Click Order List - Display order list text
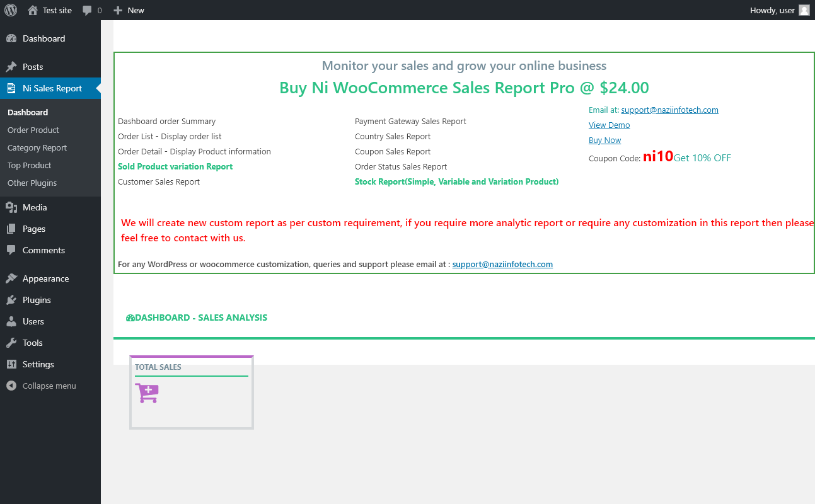The height and width of the screenshot is (504, 815). [x=170, y=136]
